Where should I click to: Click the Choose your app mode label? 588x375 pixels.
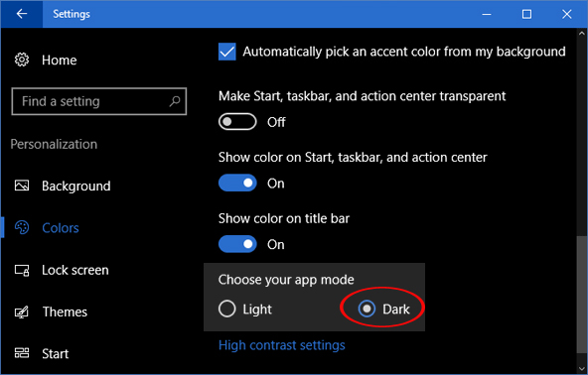[x=286, y=280]
